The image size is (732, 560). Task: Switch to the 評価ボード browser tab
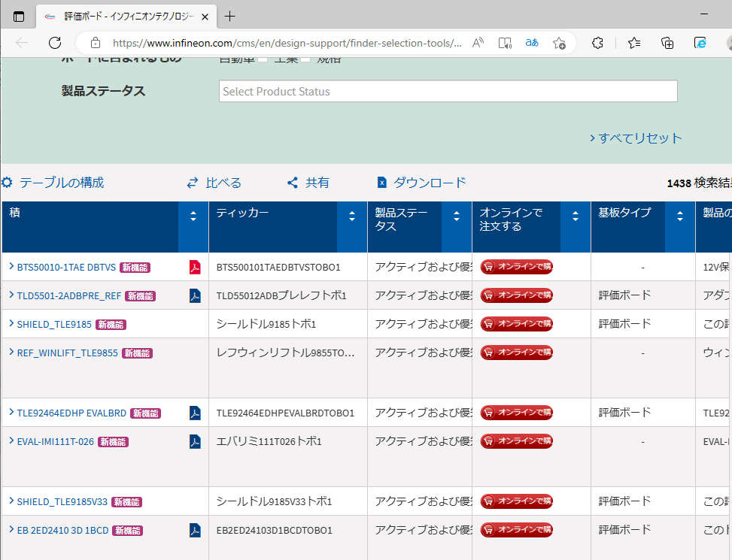point(126,17)
